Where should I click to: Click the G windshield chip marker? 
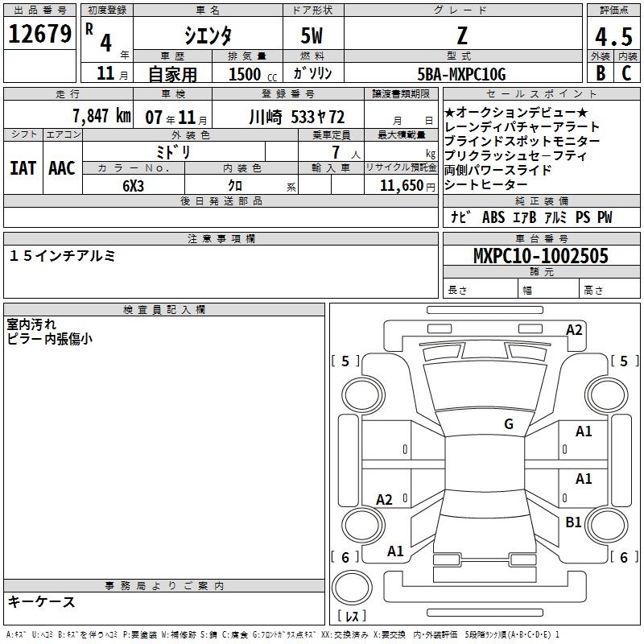coord(508,424)
